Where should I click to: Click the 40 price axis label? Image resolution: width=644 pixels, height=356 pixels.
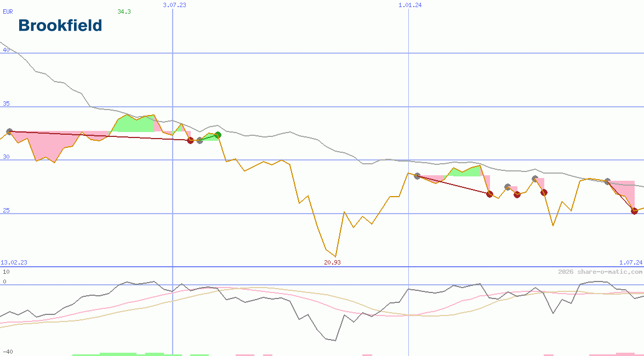6,50
